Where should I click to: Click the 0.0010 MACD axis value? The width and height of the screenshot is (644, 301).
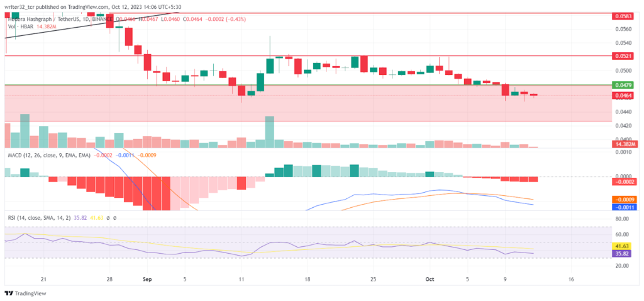pos(623,152)
